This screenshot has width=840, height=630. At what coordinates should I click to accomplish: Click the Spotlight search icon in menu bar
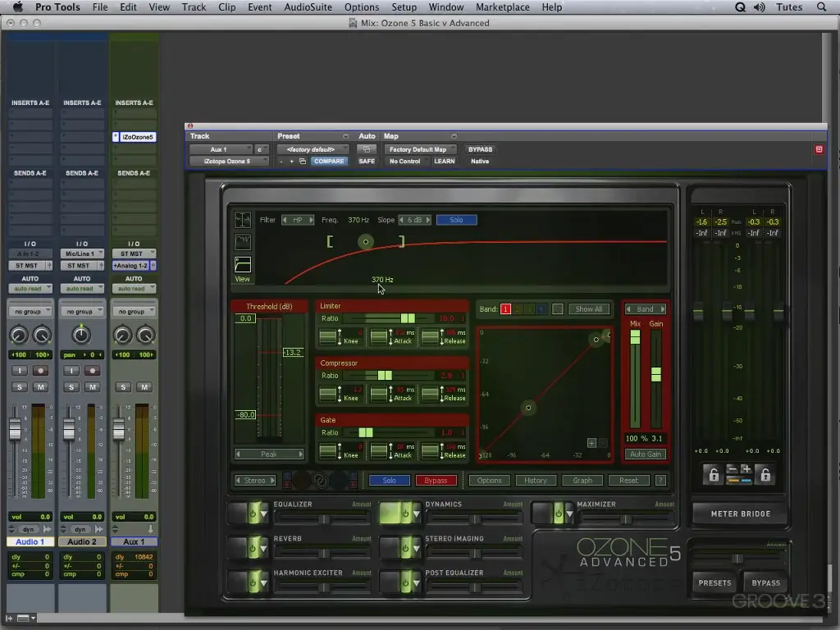(821, 7)
